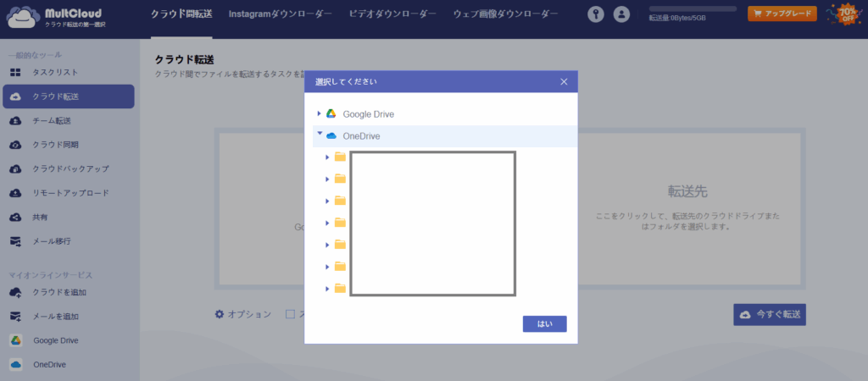This screenshot has width=868, height=381.
Task: Click the アップグレード button
Action: [782, 14]
